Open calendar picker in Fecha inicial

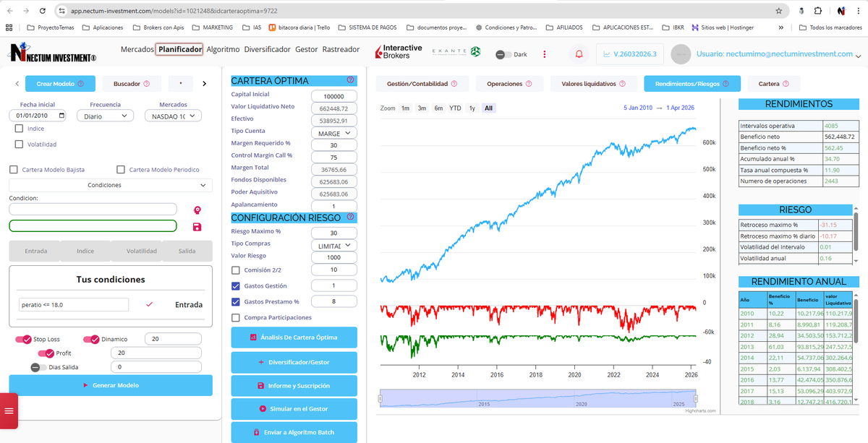point(61,116)
